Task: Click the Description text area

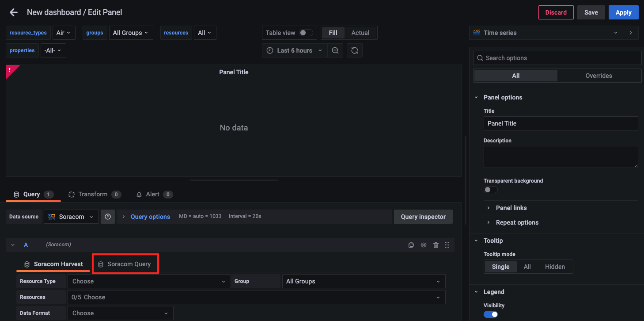Action: (x=561, y=157)
